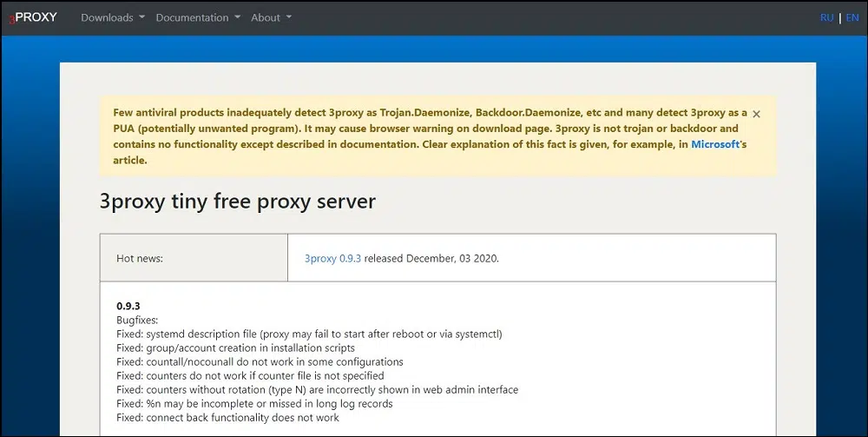Viewport: 868px width, 437px height.
Task: Expand the Downloads dropdown menu
Action: point(112,17)
